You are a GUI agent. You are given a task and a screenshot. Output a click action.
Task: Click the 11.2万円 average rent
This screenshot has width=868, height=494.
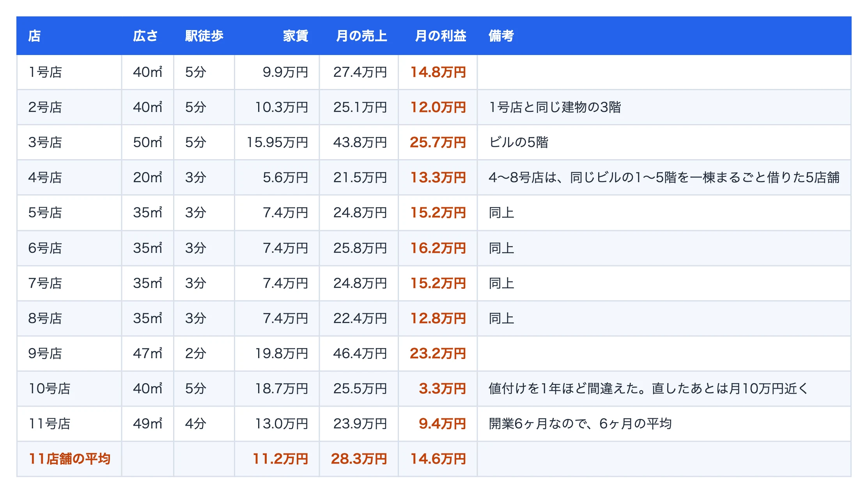coord(280,459)
